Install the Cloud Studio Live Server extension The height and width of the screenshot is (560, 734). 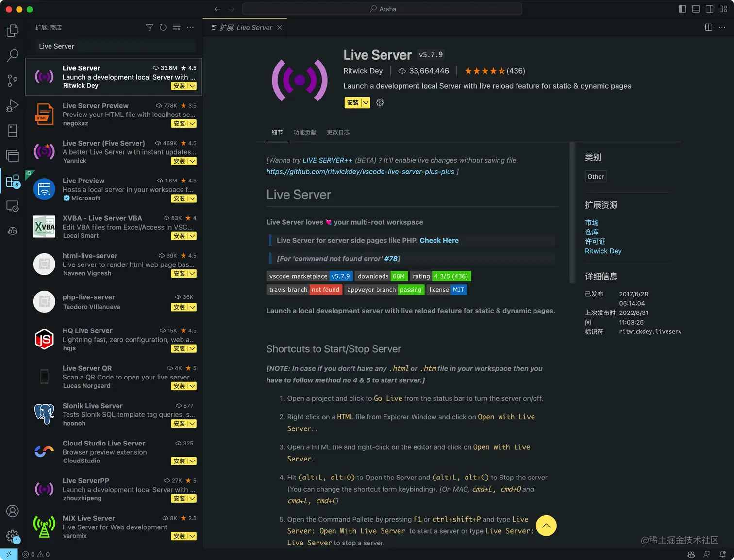(x=180, y=461)
